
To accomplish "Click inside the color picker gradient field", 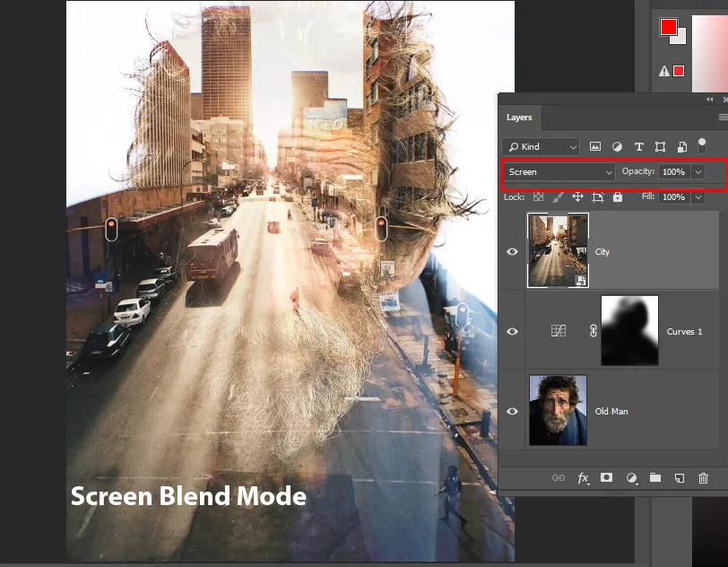I will tap(710, 54).
